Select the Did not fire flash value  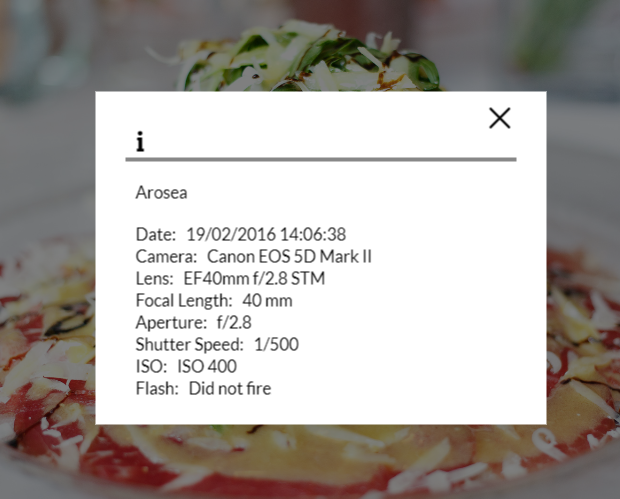tap(230, 388)
